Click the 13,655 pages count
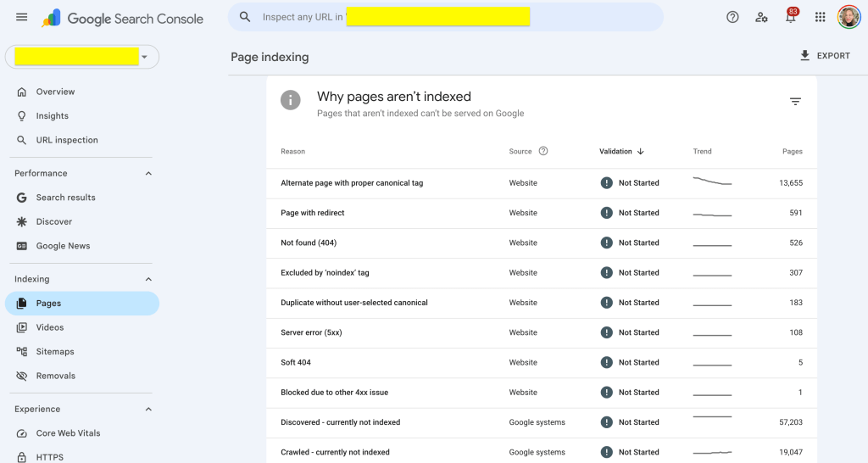868x463 pixels. (x=791, y=183)
